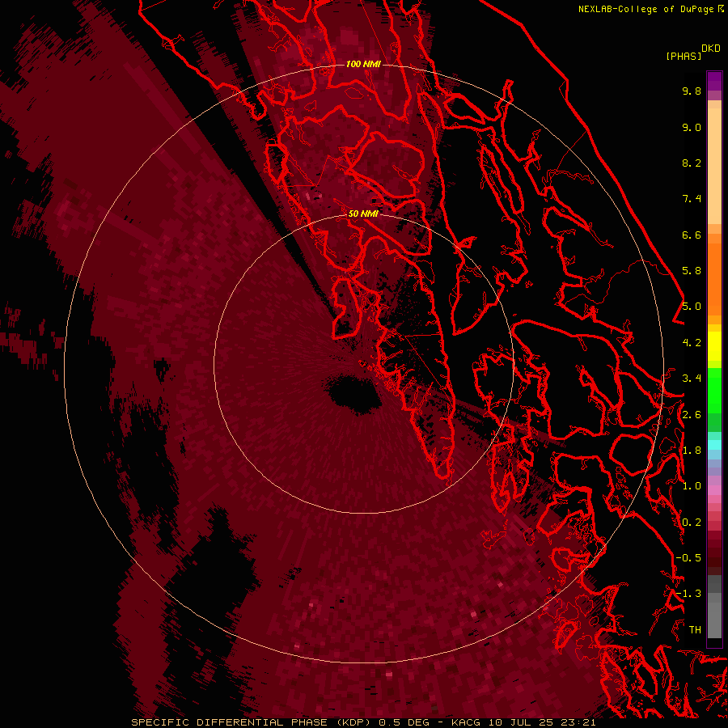Pick the purple segment atop the color bar

click(714, 81)
